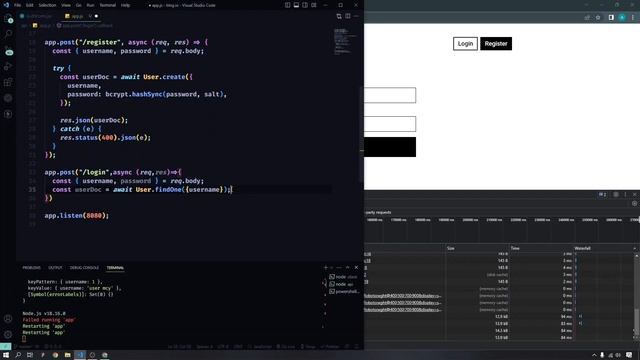Open the DevTools three-dot menu

625,194
